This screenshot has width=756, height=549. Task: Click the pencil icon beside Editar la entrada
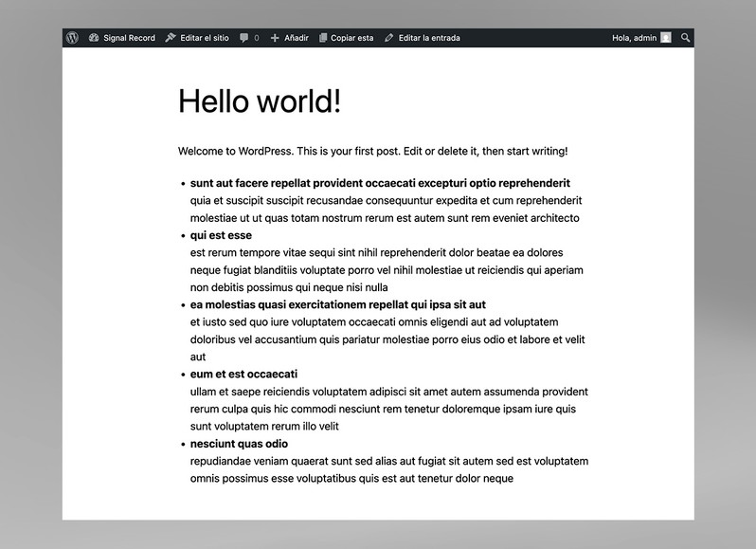click(x=389, y=38)
